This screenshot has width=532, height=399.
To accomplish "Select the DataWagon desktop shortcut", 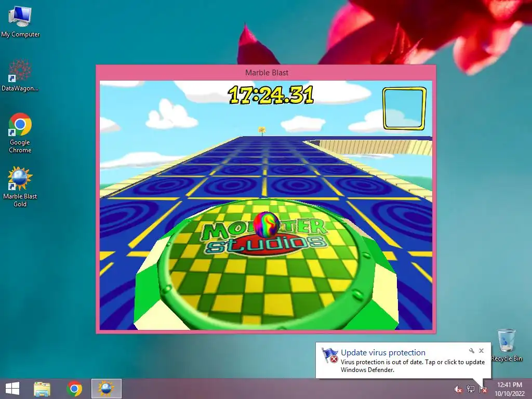I will (20, 75).
